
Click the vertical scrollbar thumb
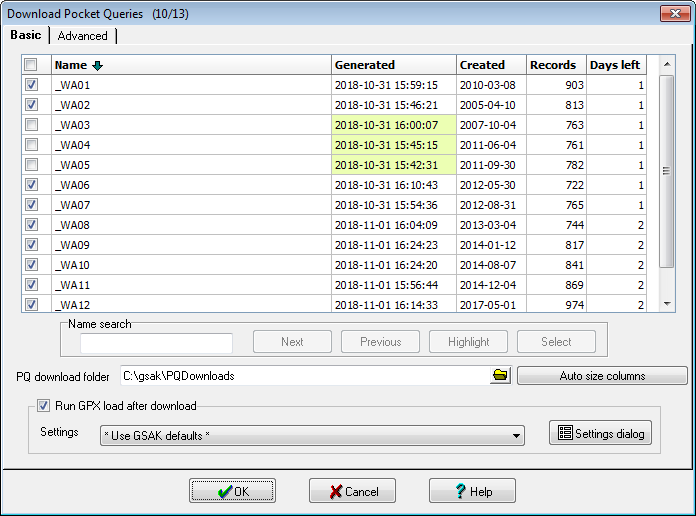point(667,171)
